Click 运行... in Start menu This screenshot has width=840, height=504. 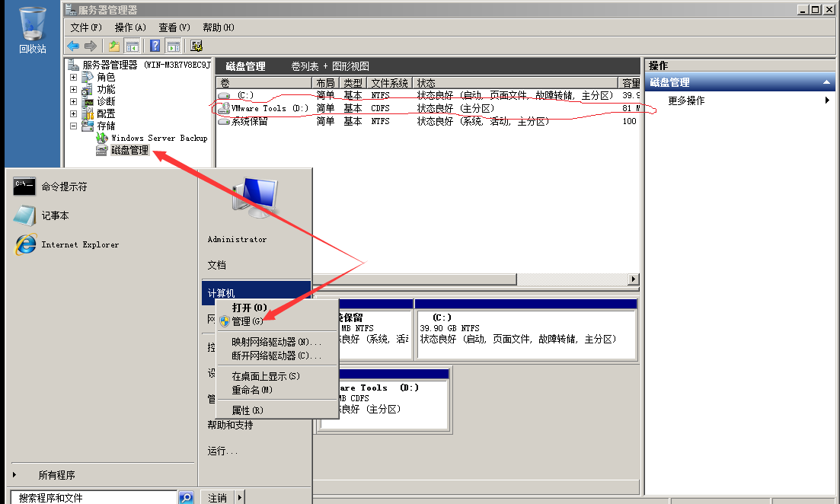pyautogui.click(x=222, y=451)
